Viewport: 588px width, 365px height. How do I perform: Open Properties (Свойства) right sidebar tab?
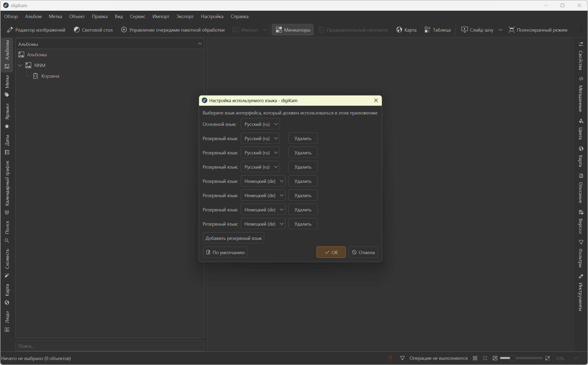pyautogui.click(x=581, y=56)
